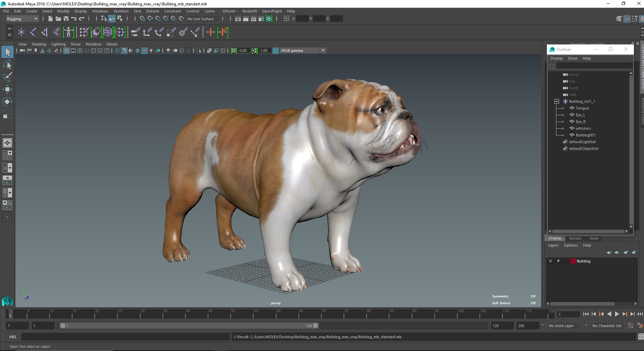Click the Save Scene disk icon
Screen dimensions: 644x351
tap(66, 19)
